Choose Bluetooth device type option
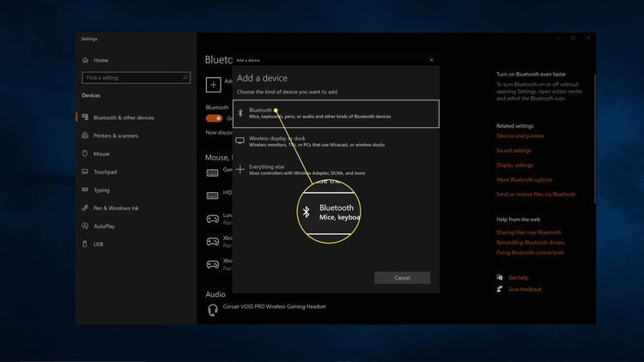Screen dimensions: 644x362 coord(336,113)
